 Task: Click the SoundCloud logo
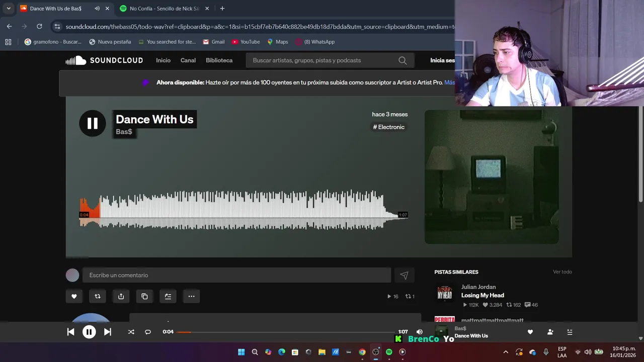click(104, 60)
